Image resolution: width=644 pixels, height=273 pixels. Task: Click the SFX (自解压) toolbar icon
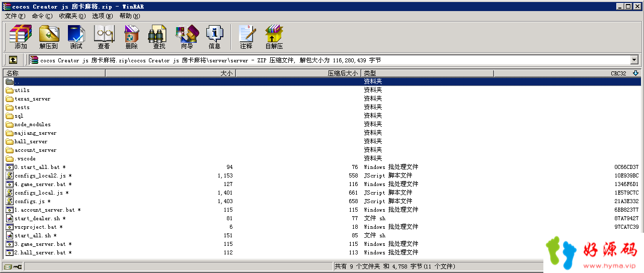tap(274, 37)
